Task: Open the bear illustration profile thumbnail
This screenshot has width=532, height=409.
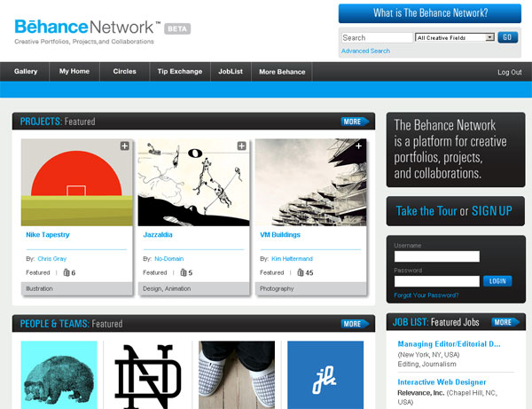Action: pos(59,375)
